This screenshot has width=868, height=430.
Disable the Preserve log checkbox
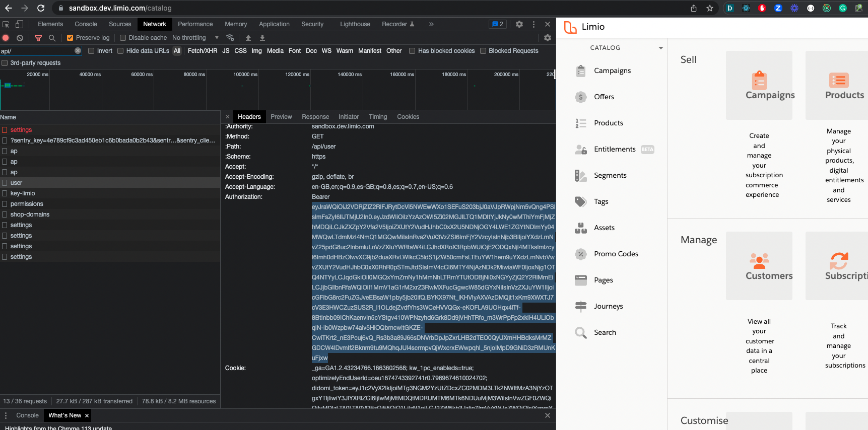tap(70, 38)
